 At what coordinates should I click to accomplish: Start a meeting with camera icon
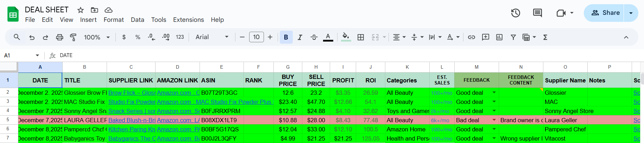tap(561, 13)
